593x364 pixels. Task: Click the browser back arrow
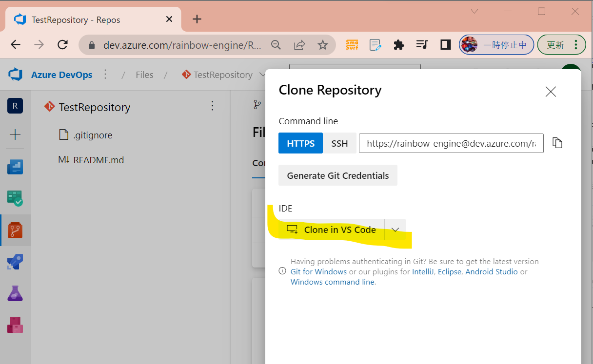[16, 45]
